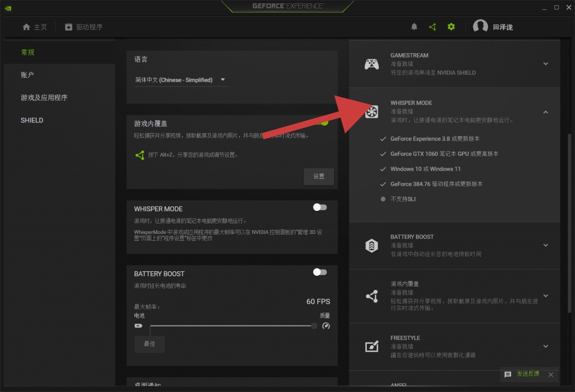Open the 驱动程序 drivers tab
This screenshot has height=392, width=575.
(84, 27)
